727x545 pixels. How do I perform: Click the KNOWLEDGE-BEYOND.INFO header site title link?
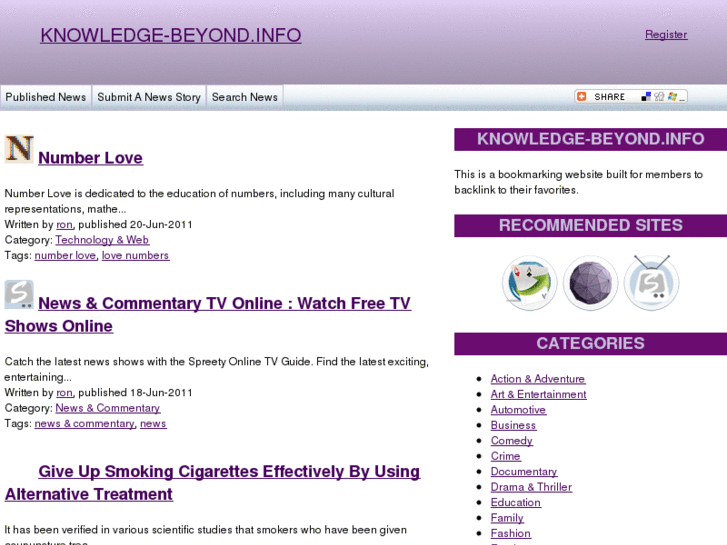(x=171, y=35)
